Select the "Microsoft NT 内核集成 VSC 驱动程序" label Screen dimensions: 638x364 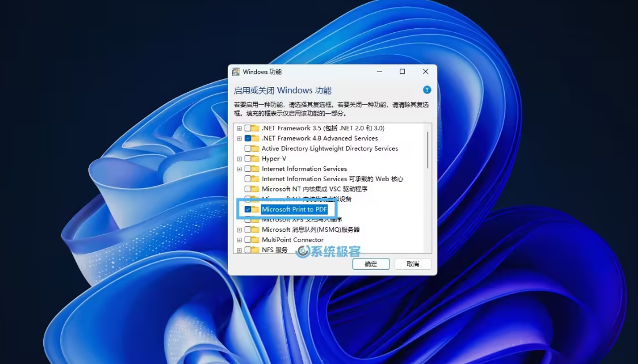pos(314,189)
